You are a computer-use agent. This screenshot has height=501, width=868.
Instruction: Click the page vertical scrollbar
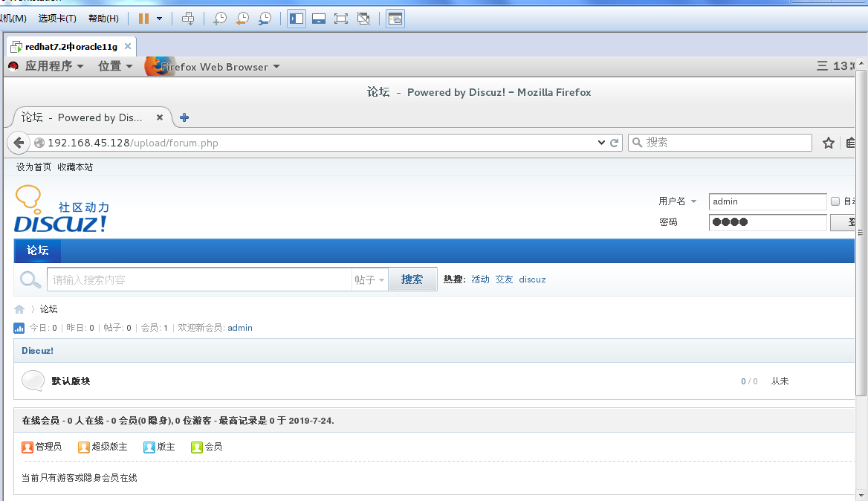point(861,233)
